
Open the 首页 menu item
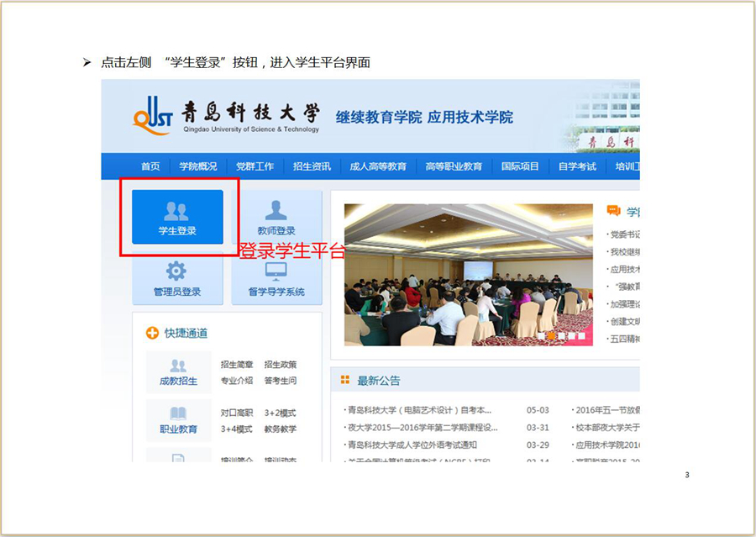point(150,166)
